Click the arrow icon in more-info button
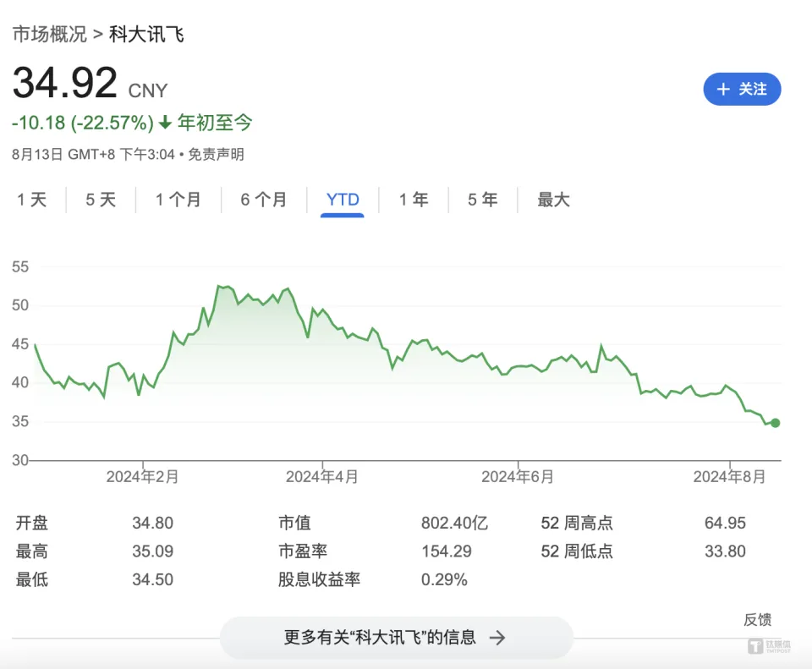The image size is (812, 669). coord(498,638)
